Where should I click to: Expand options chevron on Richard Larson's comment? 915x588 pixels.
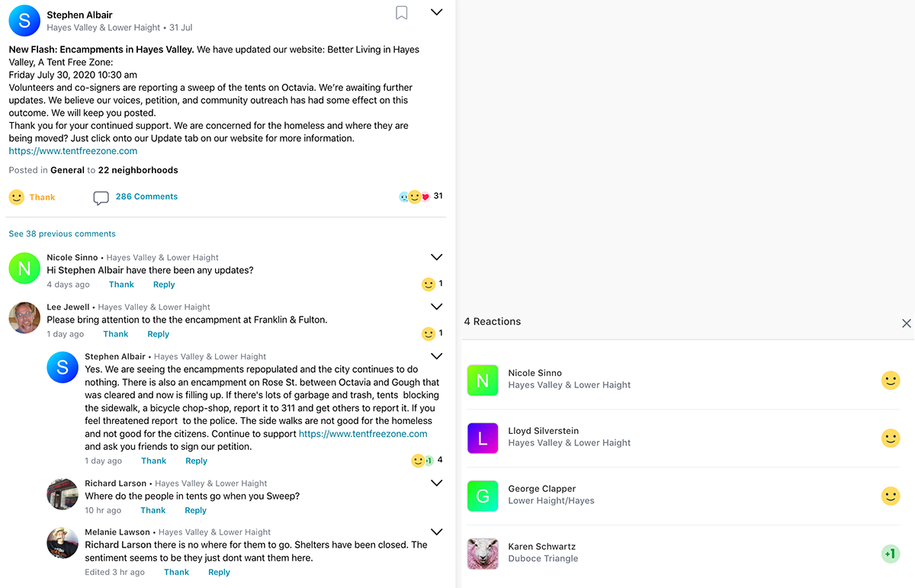pyautogui.click(x=437, y=483)
